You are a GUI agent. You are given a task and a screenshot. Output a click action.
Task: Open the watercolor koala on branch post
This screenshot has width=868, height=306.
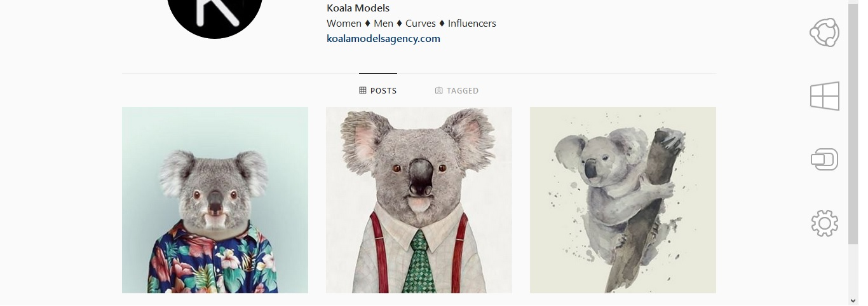[623, 200]
